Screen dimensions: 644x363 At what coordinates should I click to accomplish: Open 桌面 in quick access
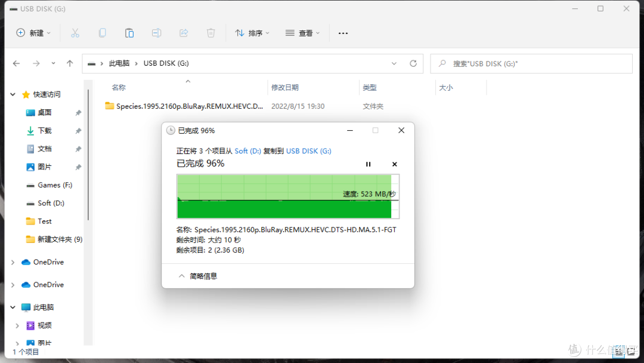click(44, 113)
